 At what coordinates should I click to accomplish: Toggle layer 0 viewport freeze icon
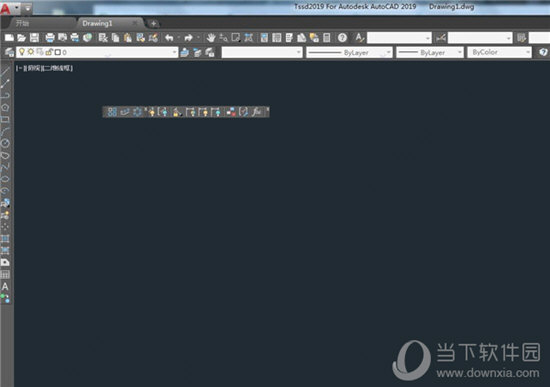tap(40, 52)
